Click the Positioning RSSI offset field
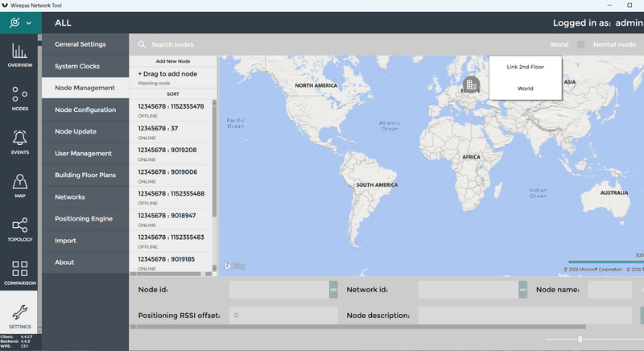This screenshot has width=644, height=351. pos(283,316)
